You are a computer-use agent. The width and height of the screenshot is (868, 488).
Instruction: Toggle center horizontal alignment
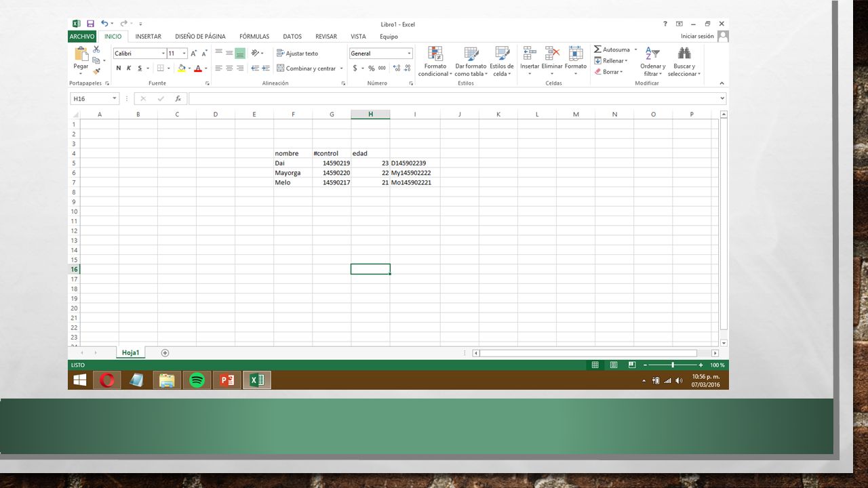pyautogui.click(x=229, y=68)
